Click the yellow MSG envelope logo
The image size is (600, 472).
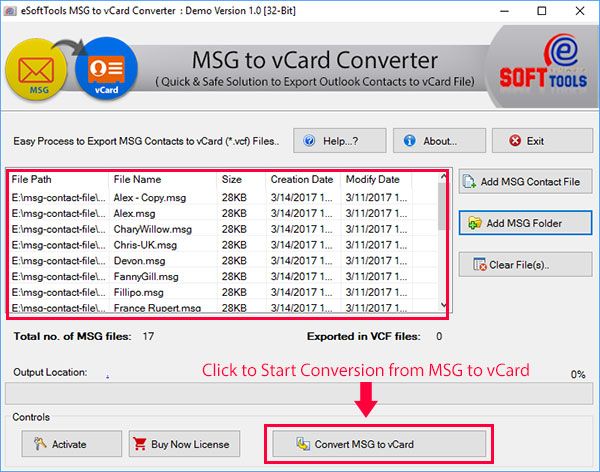[36, 70]
